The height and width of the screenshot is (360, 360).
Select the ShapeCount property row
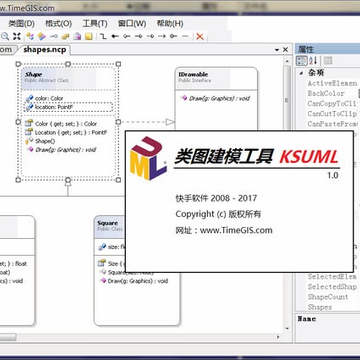(x=332, y=297)
